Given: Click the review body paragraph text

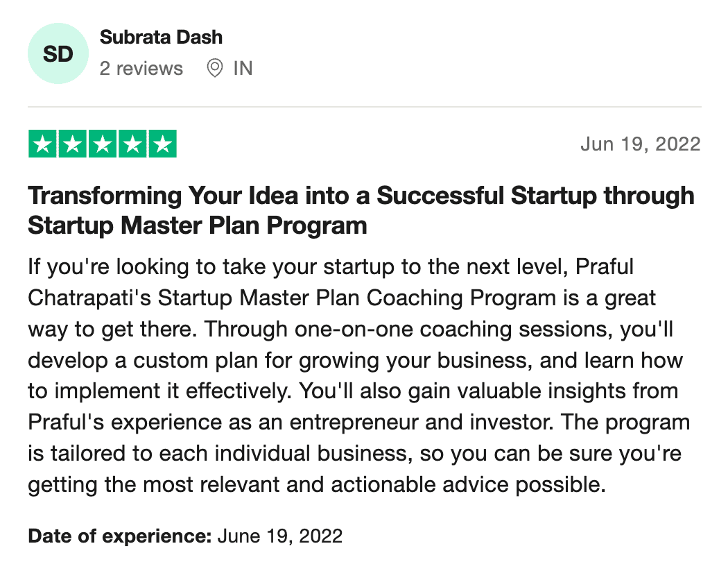Looking at the screenshot, I should pyautogui.click(x=359, y=375).
